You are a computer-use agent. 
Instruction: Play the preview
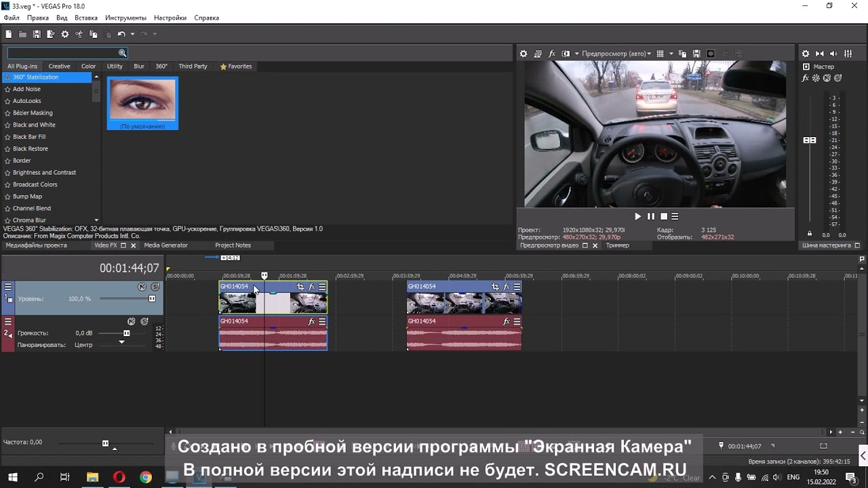[637, 216]
